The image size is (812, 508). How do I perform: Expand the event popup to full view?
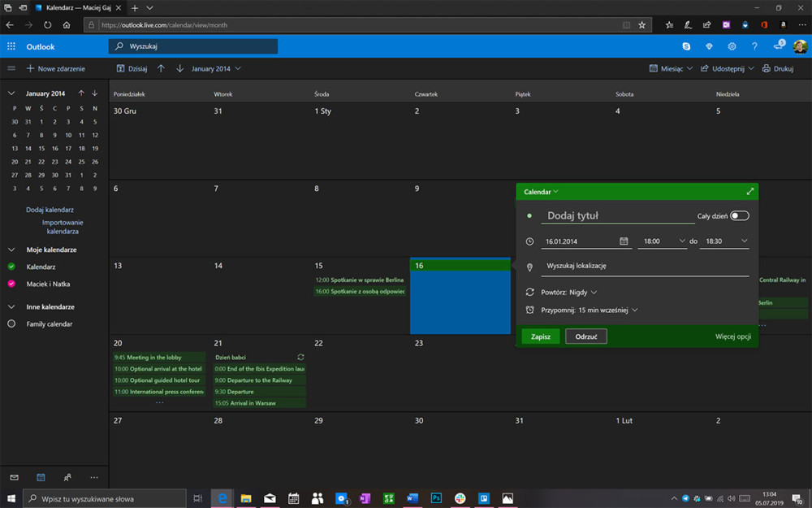(749, 191)
